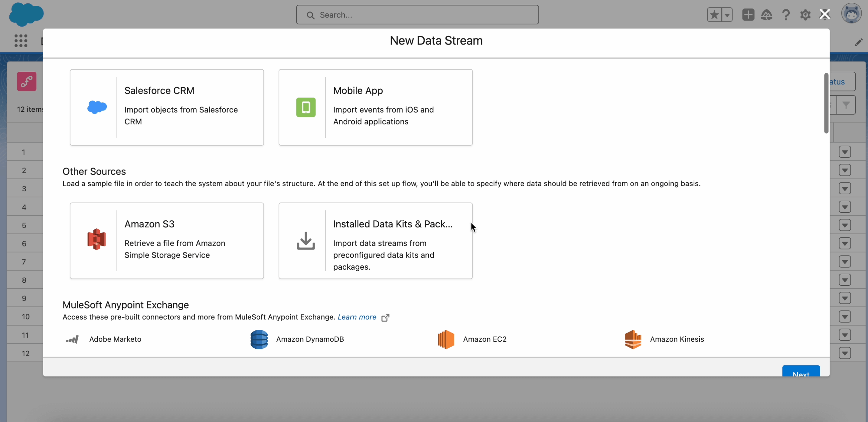Screen dimensions: 868x422
Task: Open the Amazon DynamoDB database icon
Action: tap(259, 339)
